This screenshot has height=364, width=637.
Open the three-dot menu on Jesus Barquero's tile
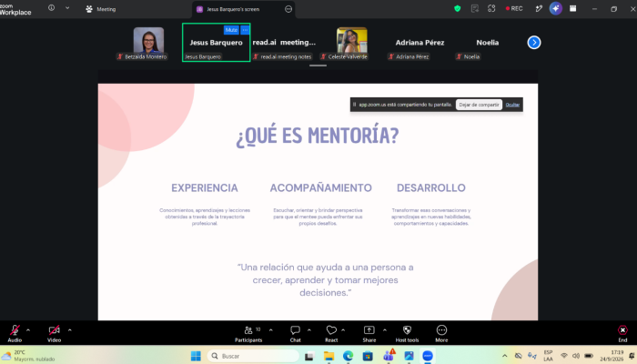coord(245,30)
